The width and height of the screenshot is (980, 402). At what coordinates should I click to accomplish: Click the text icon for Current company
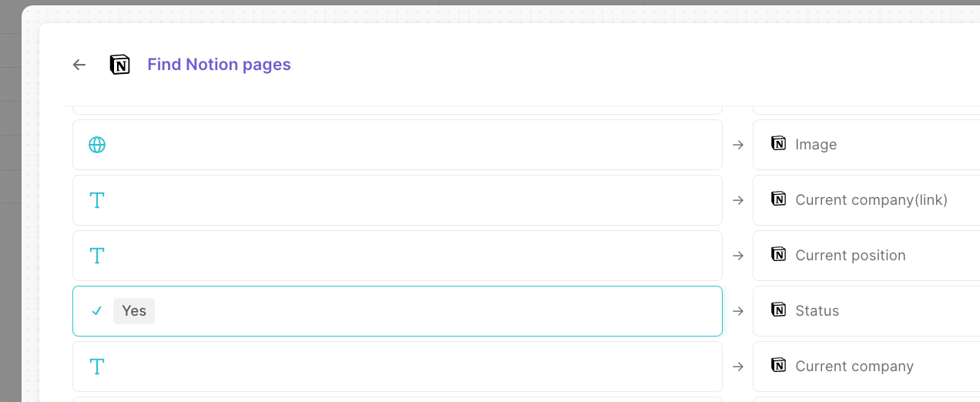pyautogui.click(x=97, y=367)
